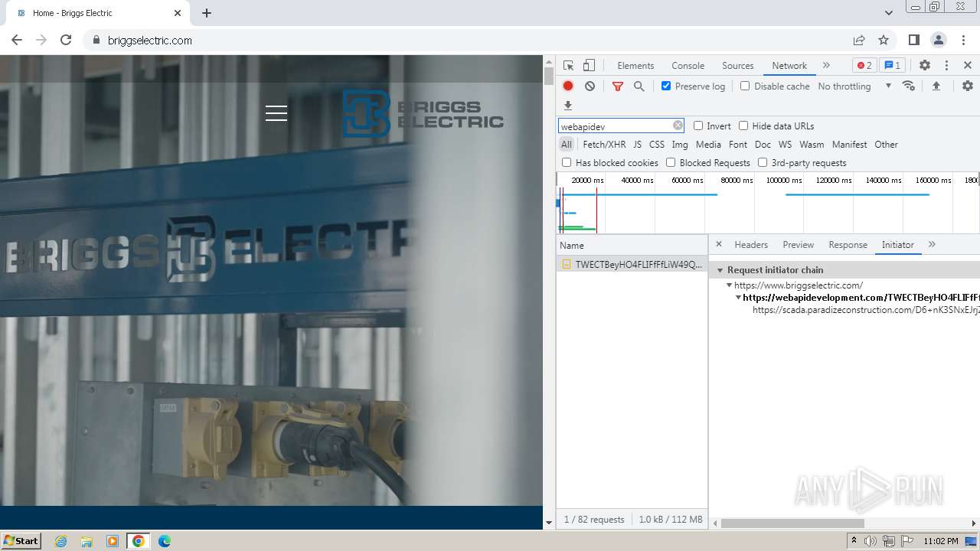The width and height of the screenshot is (980, 551).
Task: Open the Preview tab
Action: (798, 244)
